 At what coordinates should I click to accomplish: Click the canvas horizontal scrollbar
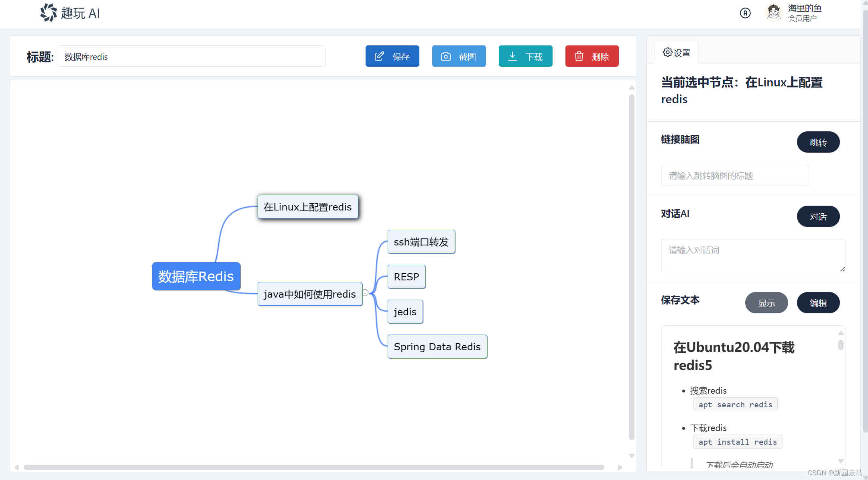pos(313,467)
